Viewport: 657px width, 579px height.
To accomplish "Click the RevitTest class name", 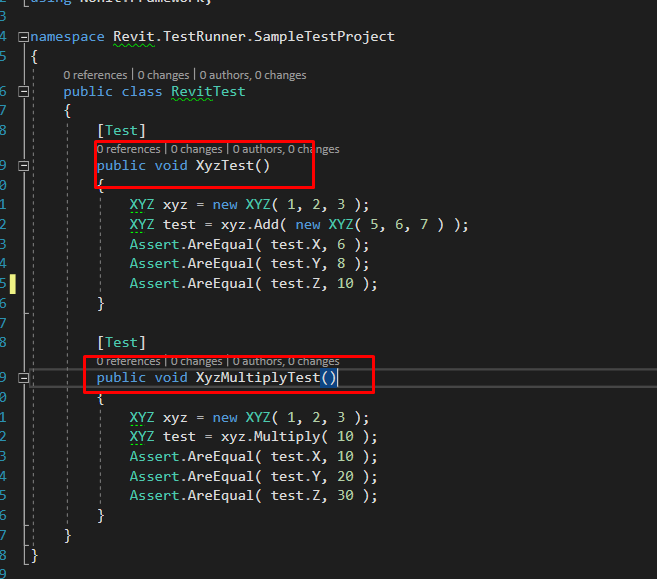I will pos(207,91).
